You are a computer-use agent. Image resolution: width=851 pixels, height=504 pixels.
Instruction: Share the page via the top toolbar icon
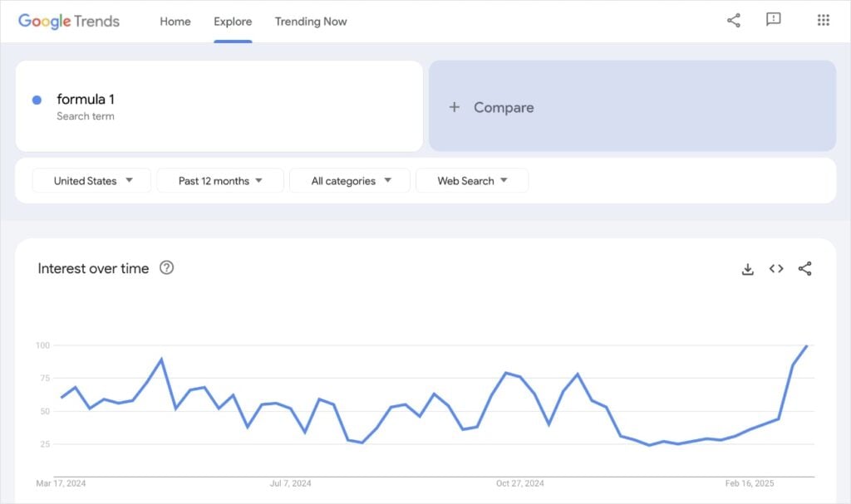coord(734,20)
